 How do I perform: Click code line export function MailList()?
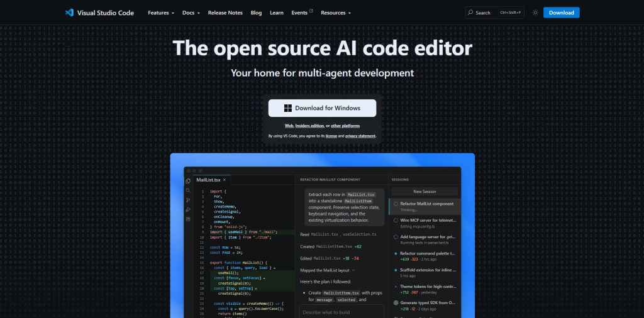(238, 263)
